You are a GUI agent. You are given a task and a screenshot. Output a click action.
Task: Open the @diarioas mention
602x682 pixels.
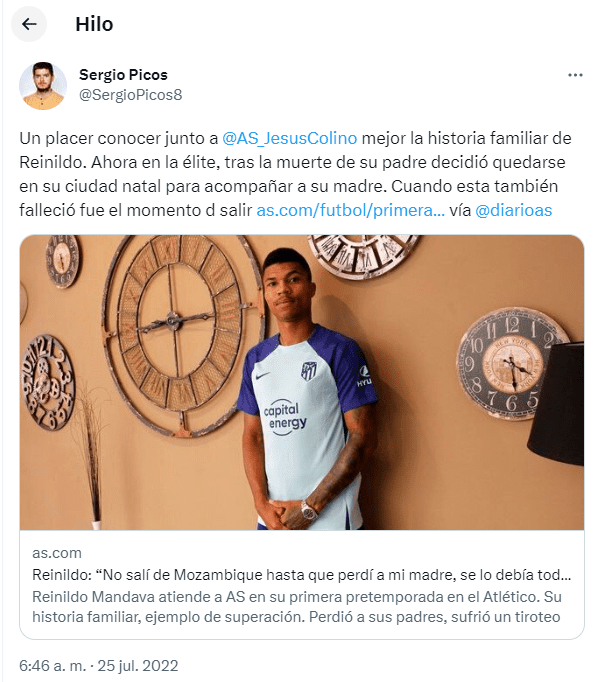(514, 210)
